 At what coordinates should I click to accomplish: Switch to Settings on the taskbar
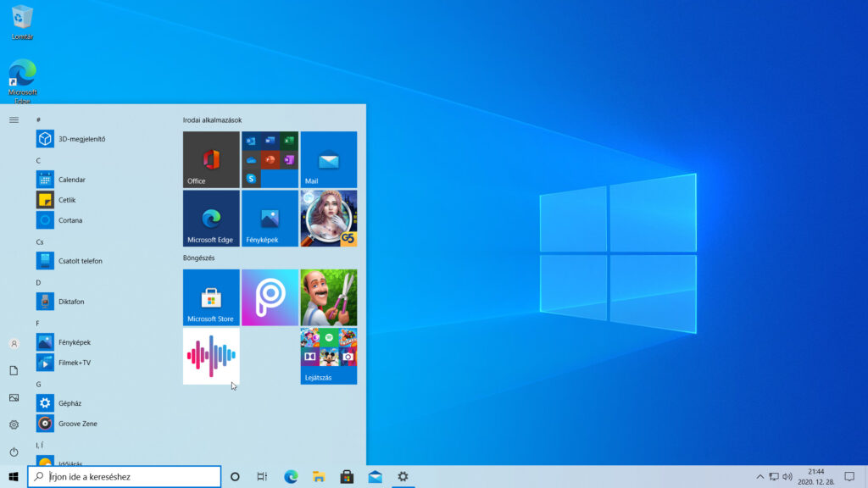403,476
